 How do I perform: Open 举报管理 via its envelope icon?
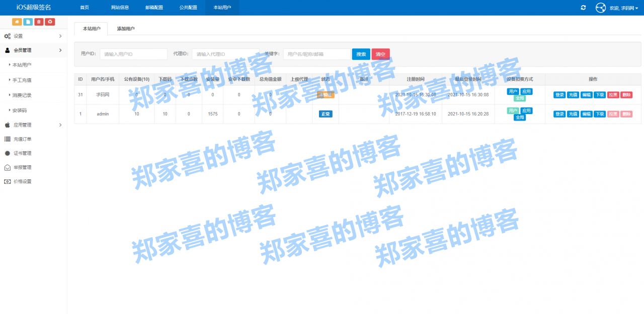(x=8, y=167)
